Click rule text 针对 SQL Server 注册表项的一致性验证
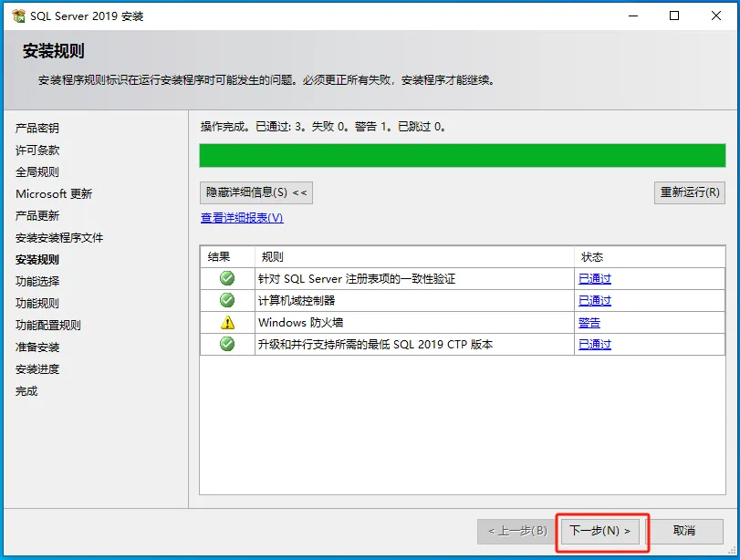 tap(357, 279)
